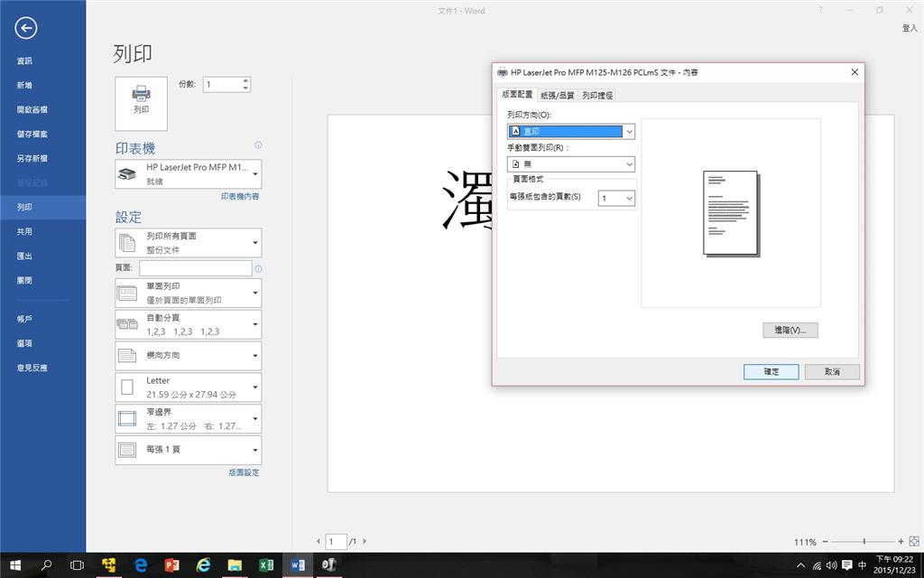Open the 手動雙面列印 dropdown in the dialog
This screenshot has height=578, width=924.
pos(571,164)
